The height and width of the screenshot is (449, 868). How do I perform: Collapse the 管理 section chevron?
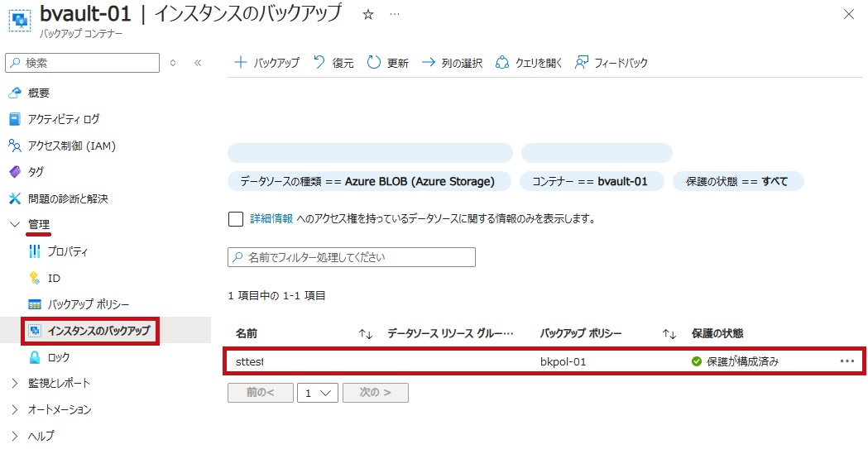tap(15, 225)
